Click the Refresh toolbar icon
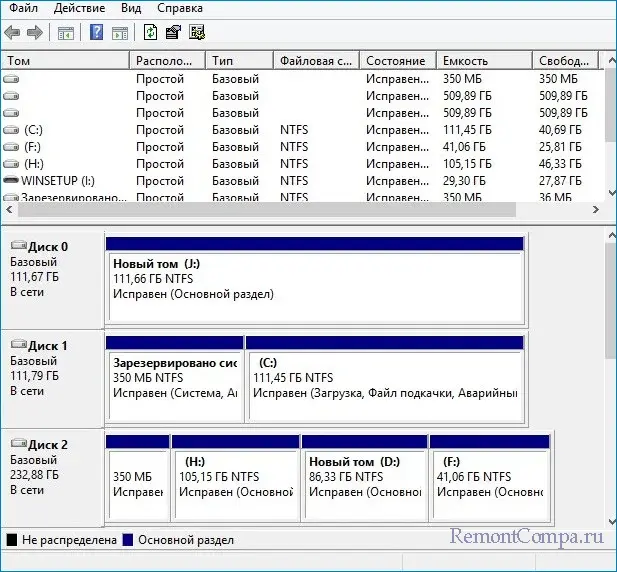 point(150,33)
